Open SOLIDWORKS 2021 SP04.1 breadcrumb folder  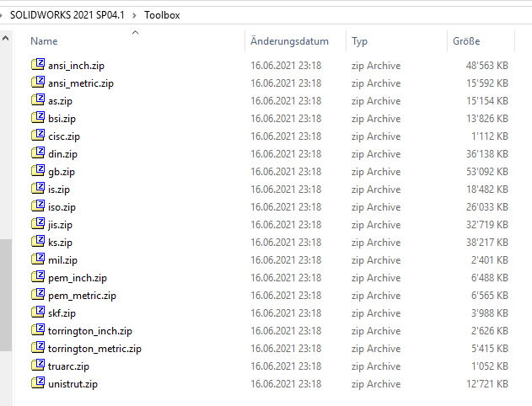[67, 15]
